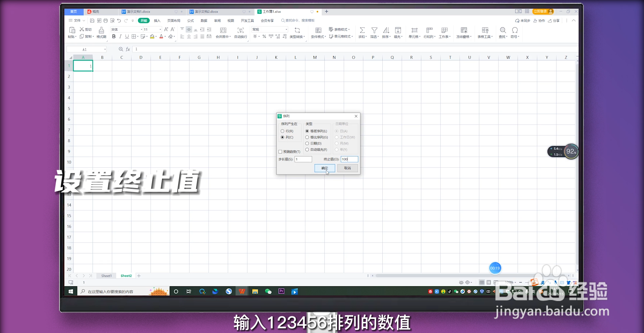
Task: Open the Windows Start menu
Action: point(71,291)
